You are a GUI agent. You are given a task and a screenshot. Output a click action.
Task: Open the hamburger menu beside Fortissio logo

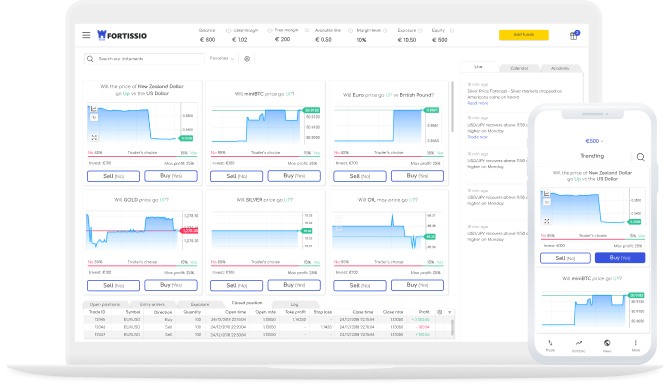86,35
